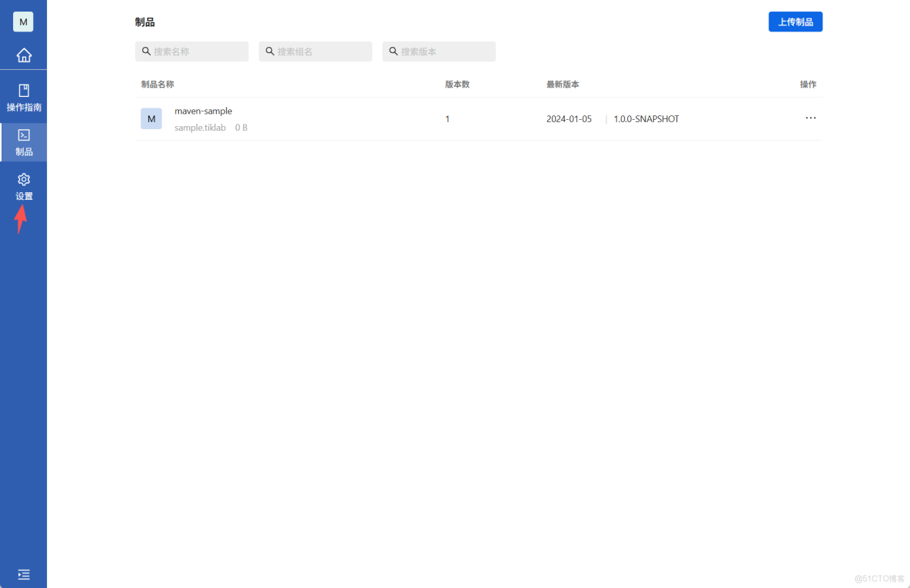Click the M workspace logo at the top

point(23,22)
